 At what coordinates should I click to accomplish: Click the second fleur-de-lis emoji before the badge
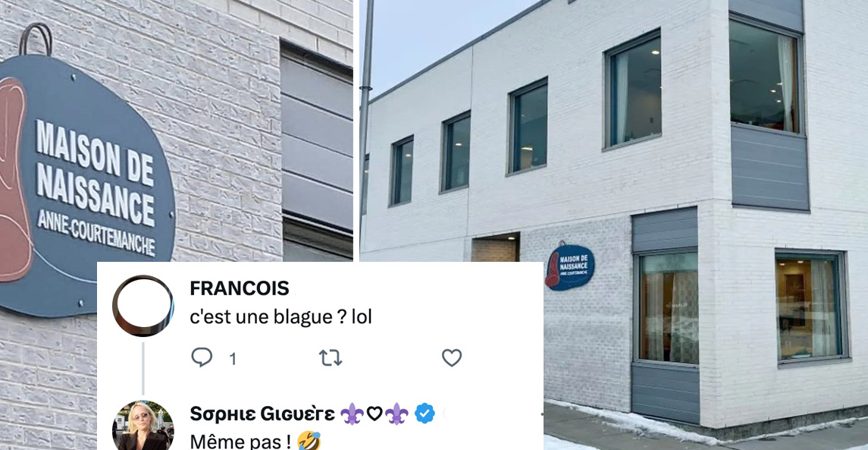(397, 414)
